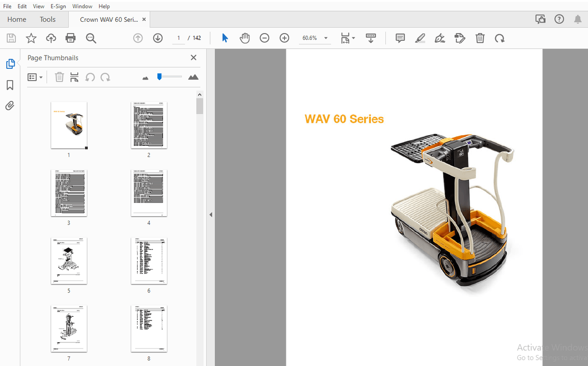This screenshot has height=366, width=588.
Task: Delete pages with the trash icon
Action: click(x=480, y=38)
